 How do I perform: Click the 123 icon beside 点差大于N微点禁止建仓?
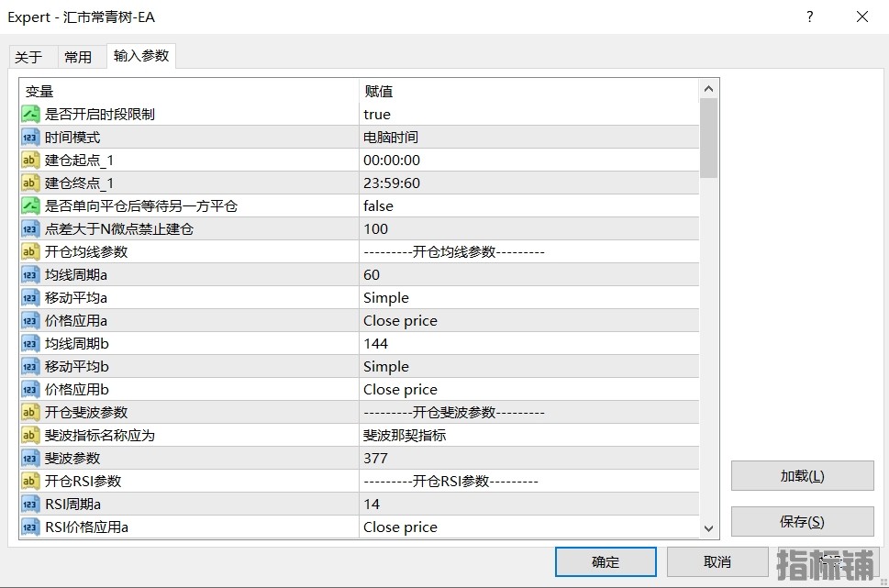click(x=30, y=229)
